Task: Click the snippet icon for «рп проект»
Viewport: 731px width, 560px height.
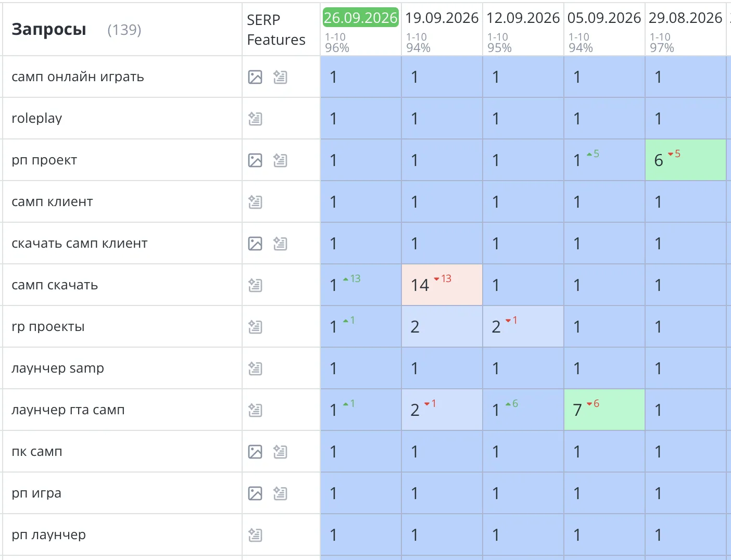Action: point(280,160)
